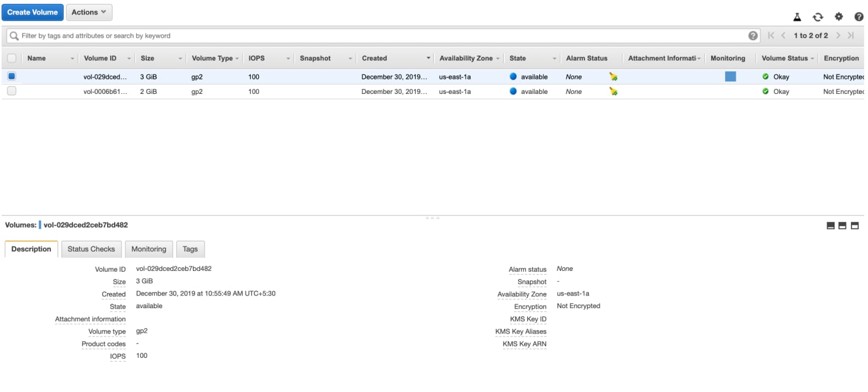Click the Alarm status link in Description
Screen dimensions: 868x392
(x=527, y=269)
